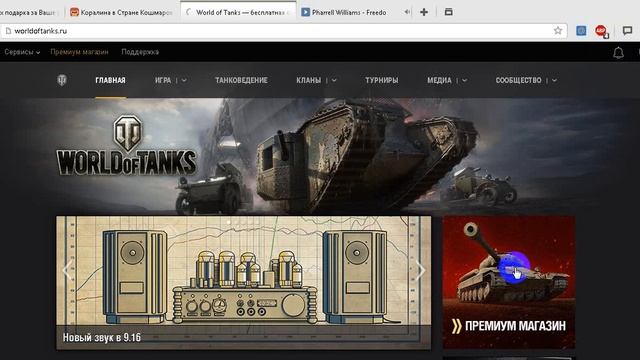The image size is (640, 360).
Task: Open the ИГРА menu item
Action: point(163,80)
